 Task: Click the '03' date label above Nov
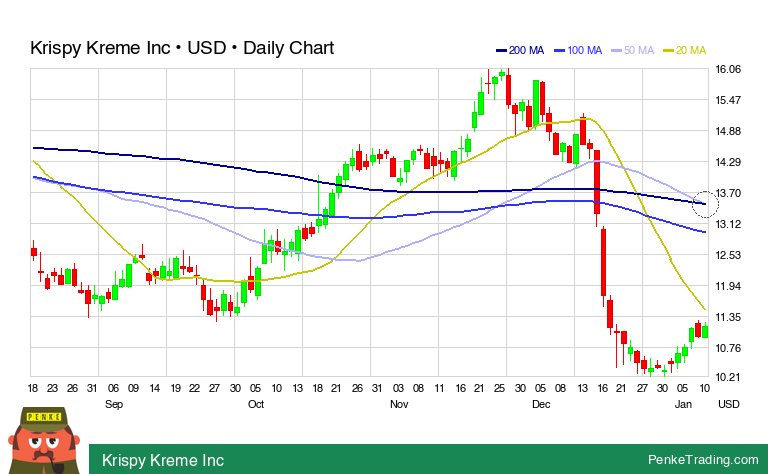pos(398,388)
